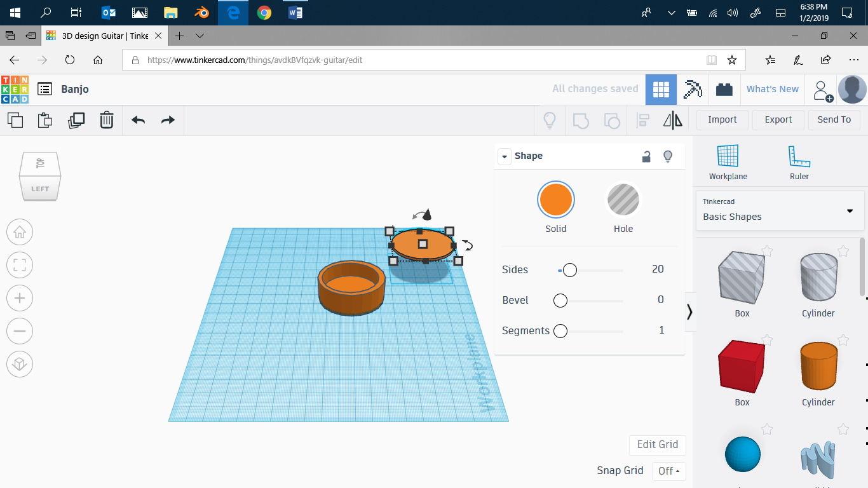Set the shape to Hole
The width and height of the screenshot is (868, 488).
click(623, 201)
